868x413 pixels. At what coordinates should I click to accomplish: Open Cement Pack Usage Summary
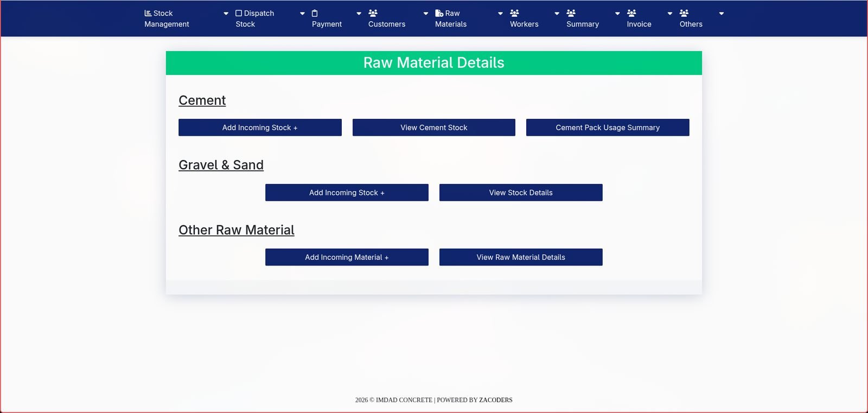(608, 128)
